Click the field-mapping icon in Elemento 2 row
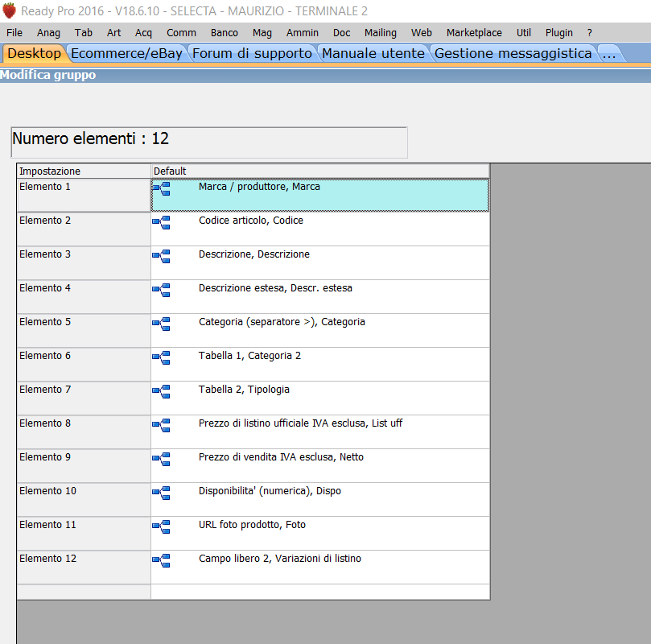The width and height of the screenshot is (651, 644). click(161, 222)
